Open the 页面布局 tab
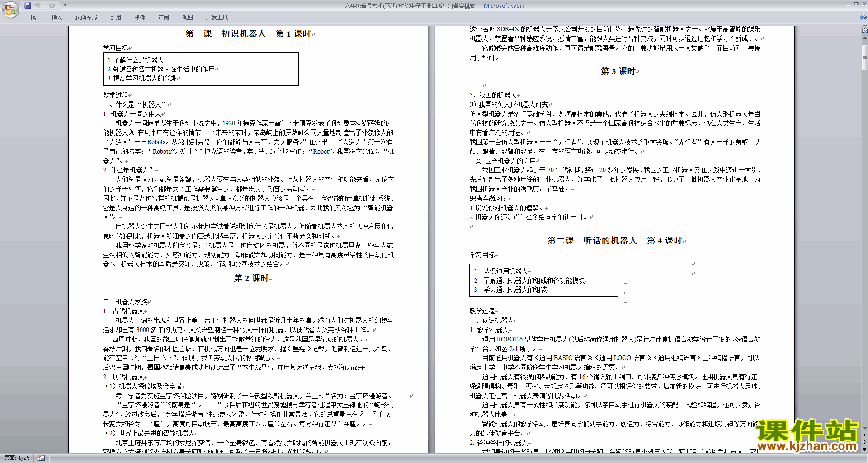This screenshot has height=463, width=868. click(86, 17)
